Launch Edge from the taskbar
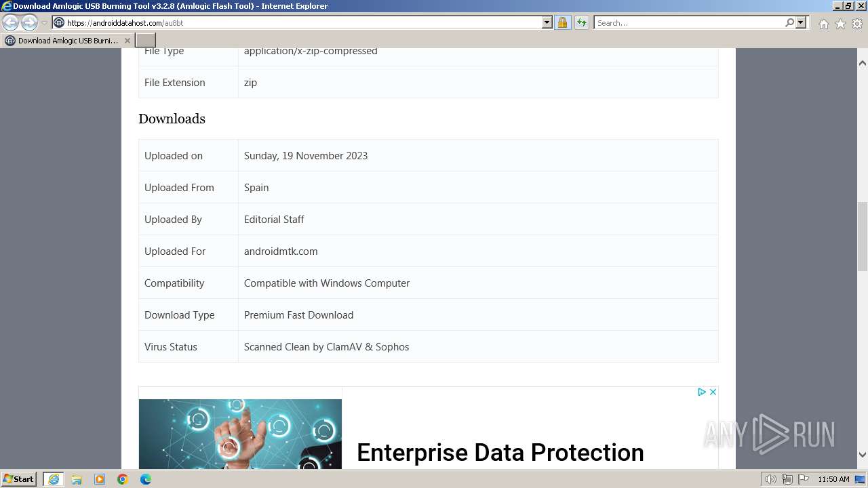This screenshot has height=488, width=868. tap(146, 479)
